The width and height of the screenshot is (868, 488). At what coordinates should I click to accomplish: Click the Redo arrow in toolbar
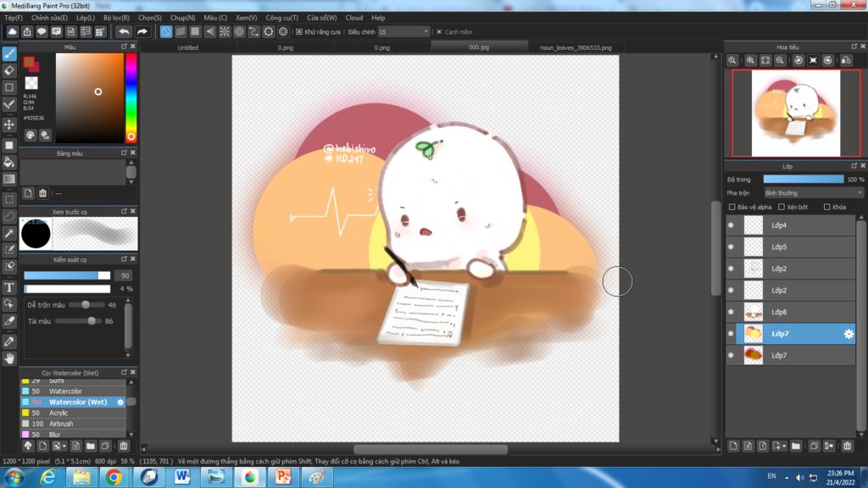pos(142,31)
